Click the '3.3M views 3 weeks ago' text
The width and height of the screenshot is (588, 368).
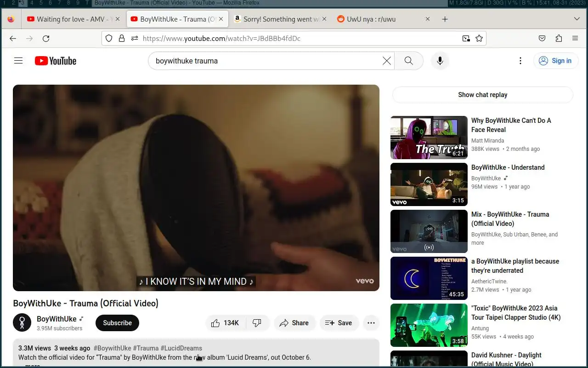click(x=54, y=348)
